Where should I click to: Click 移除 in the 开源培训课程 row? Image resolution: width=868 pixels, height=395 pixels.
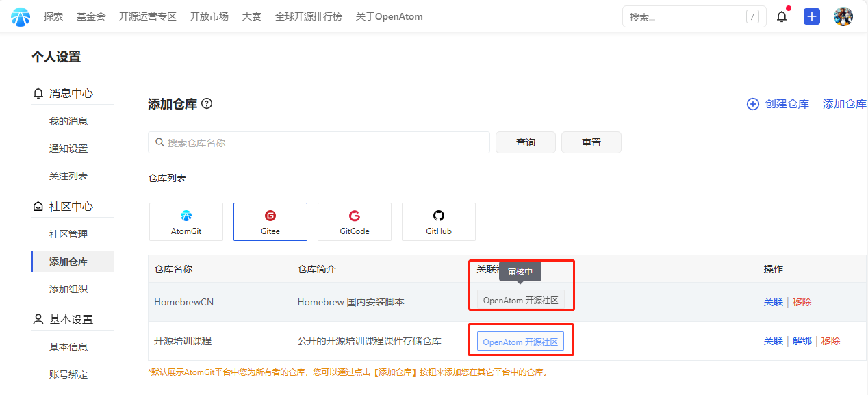click(831, 341)
